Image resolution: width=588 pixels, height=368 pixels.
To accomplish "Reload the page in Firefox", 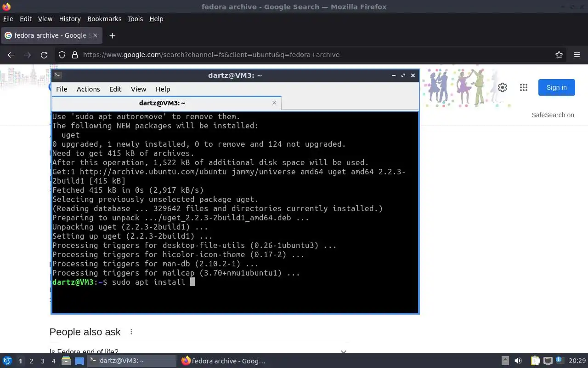I will (x=44, y=55).
